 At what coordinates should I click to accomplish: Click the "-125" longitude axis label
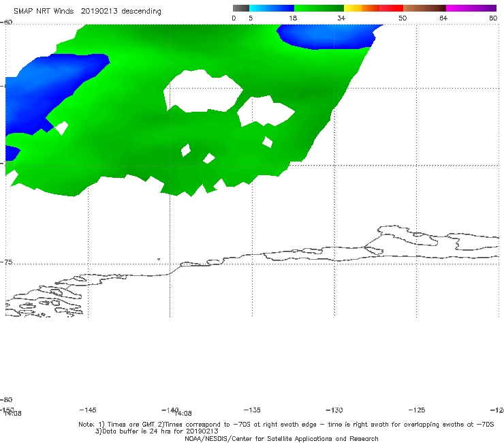point(417,410)
